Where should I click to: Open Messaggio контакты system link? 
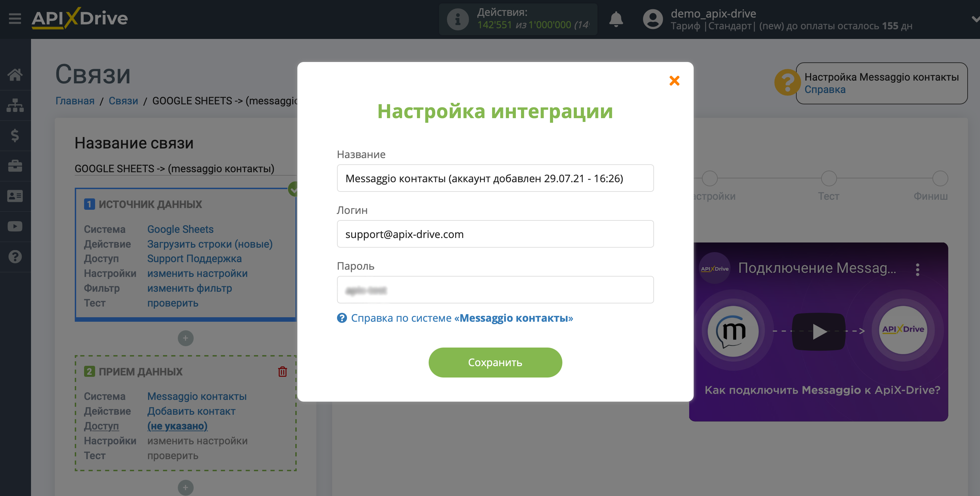197,396
